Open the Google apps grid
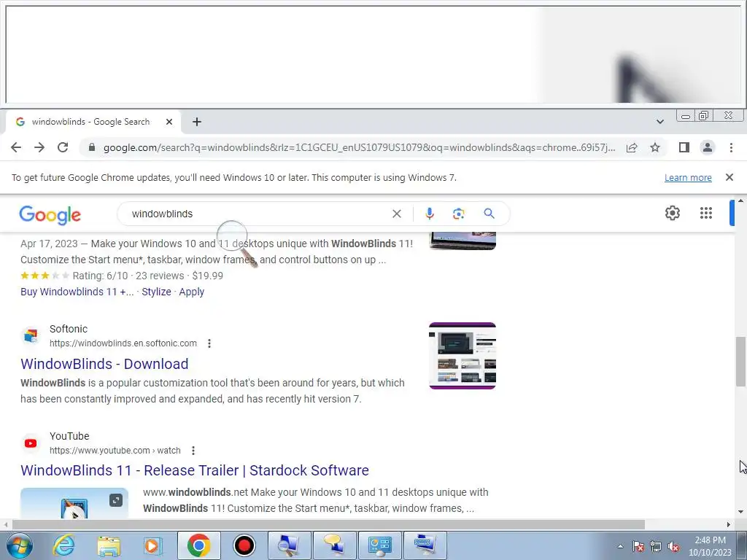The image size is (747, 560). [x=706, y=213]
